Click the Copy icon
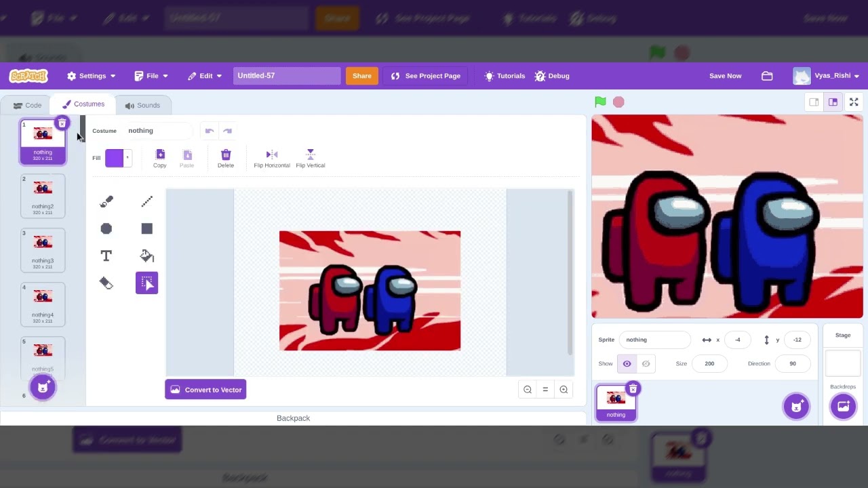Screen dimensions: 868x488 point(160,159)
